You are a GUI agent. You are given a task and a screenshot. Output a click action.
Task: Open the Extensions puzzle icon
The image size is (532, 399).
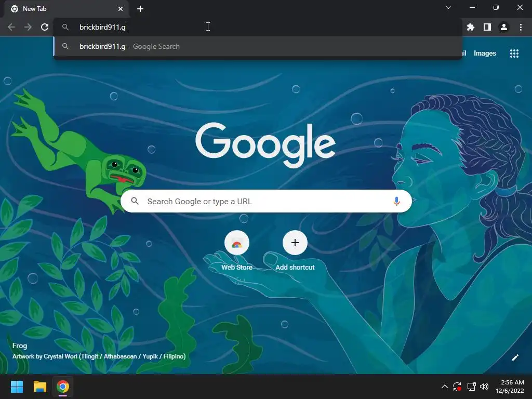pyautogui.click(x=470, y=27)
